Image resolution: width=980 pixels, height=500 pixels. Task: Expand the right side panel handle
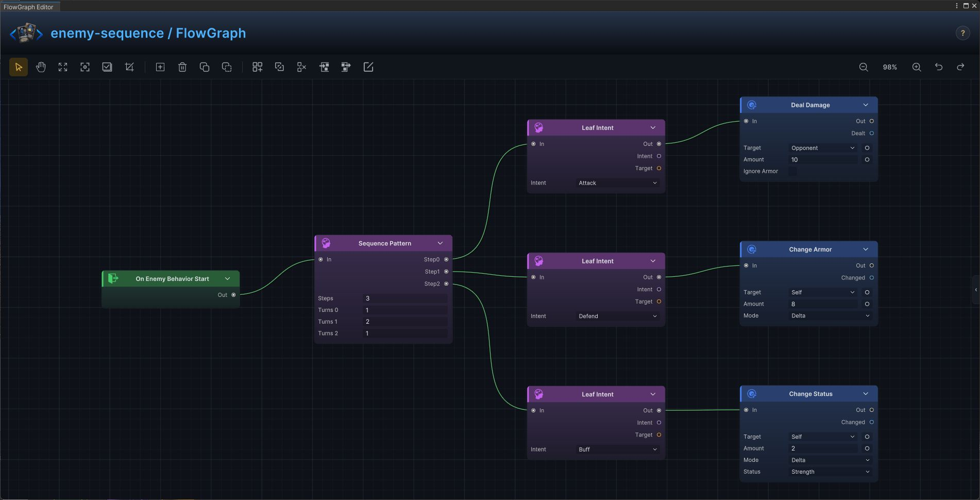(x=976, y=290)
